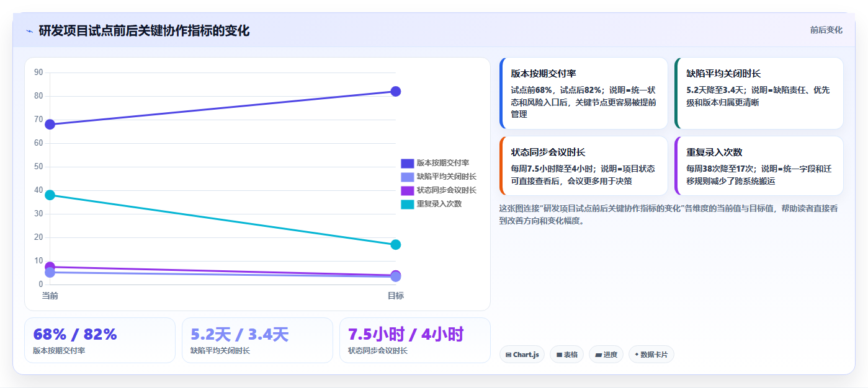Click the icon inside the 数据卡片 tag
This screenshot has width=868, height=388.
(637, 355)
